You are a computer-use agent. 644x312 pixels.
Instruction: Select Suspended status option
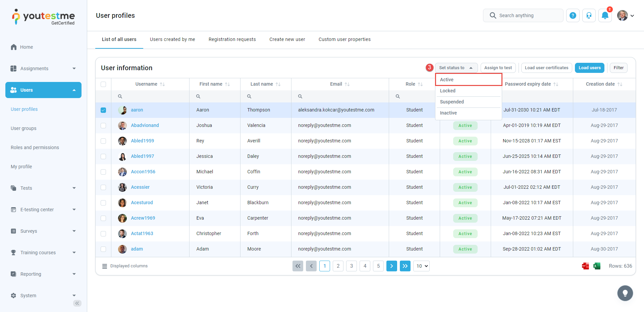[x=468, y=102]
